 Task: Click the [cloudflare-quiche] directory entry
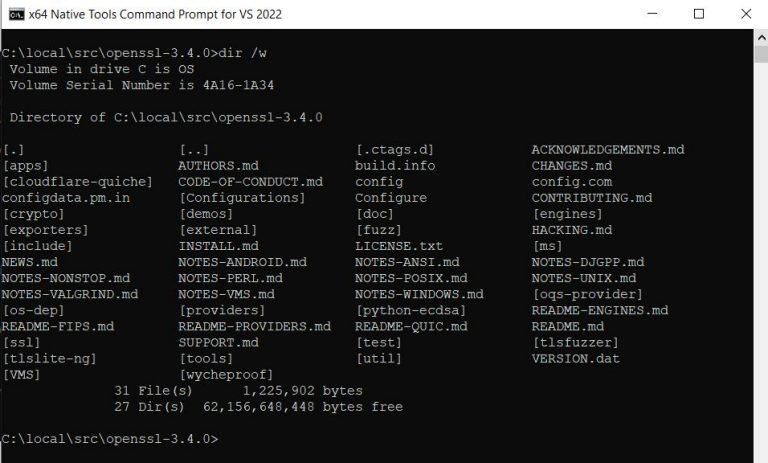click(77, 181)
